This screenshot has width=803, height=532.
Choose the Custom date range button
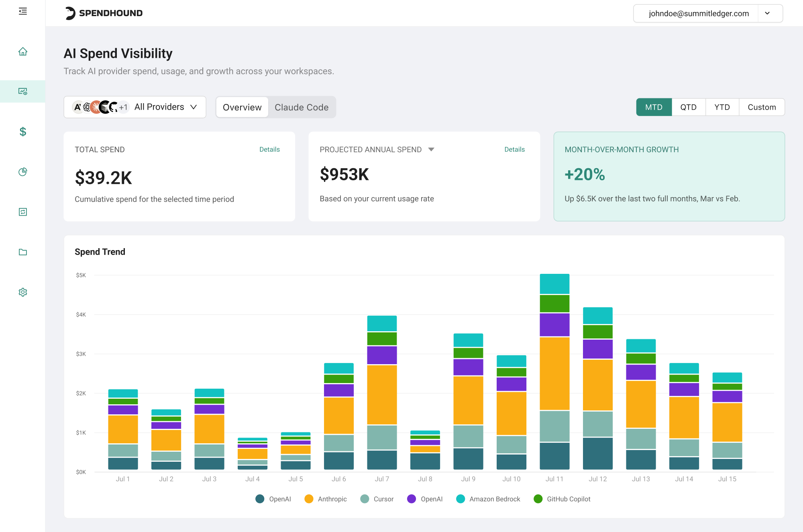(x=762, y=107)
